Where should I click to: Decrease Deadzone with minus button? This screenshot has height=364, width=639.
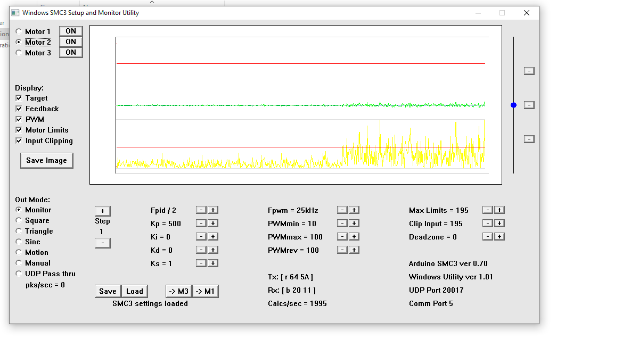coord(488,236)
